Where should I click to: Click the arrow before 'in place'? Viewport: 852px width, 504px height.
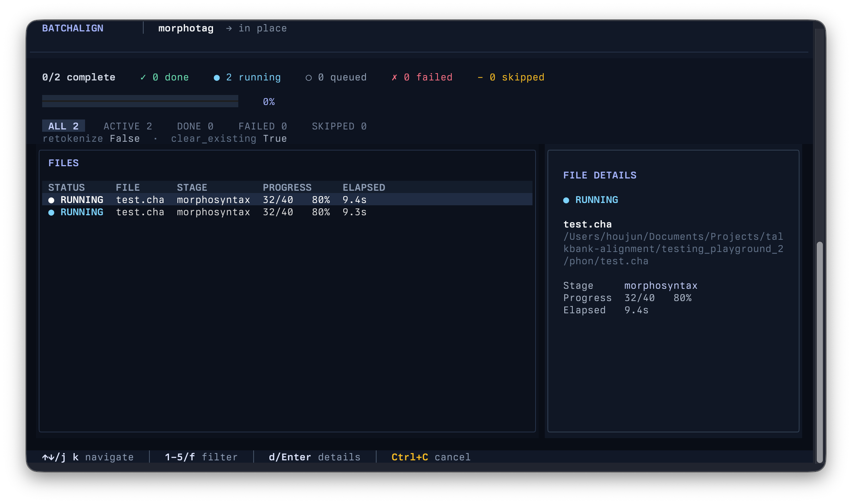(x=229, y=28)
